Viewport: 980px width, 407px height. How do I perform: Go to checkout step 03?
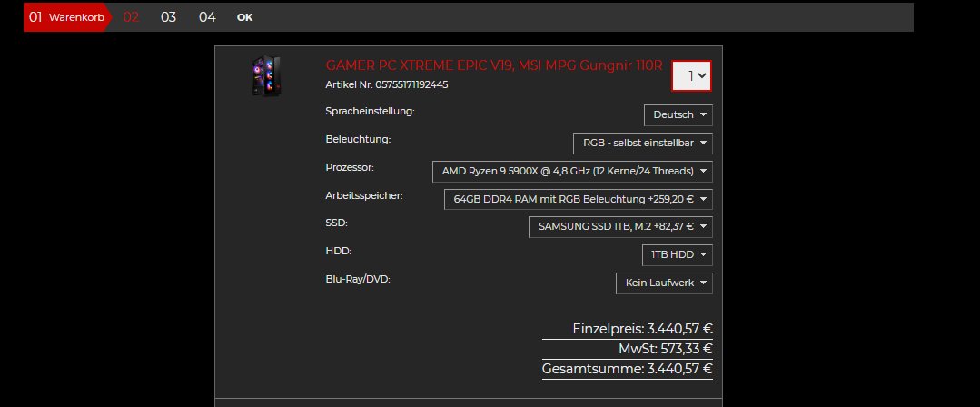[169, 17]
